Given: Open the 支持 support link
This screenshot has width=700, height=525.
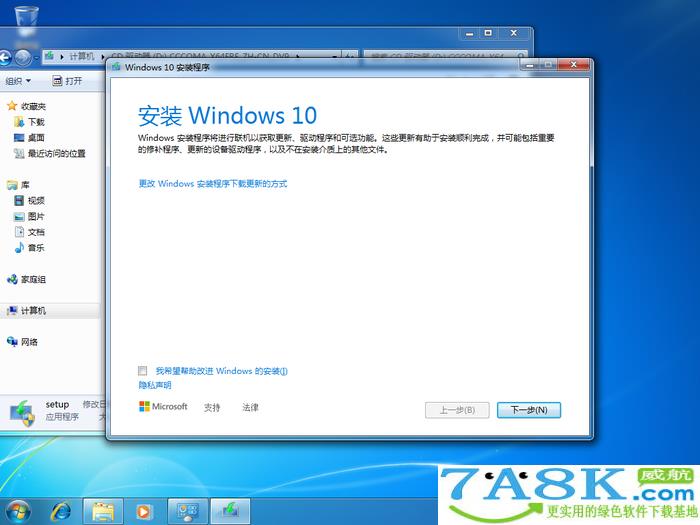Looking at the screenshot, I should 212,407.
